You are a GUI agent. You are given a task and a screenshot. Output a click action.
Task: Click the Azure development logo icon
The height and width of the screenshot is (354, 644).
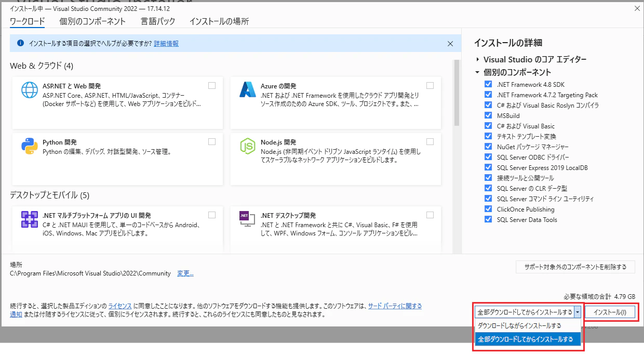[248, 89]
